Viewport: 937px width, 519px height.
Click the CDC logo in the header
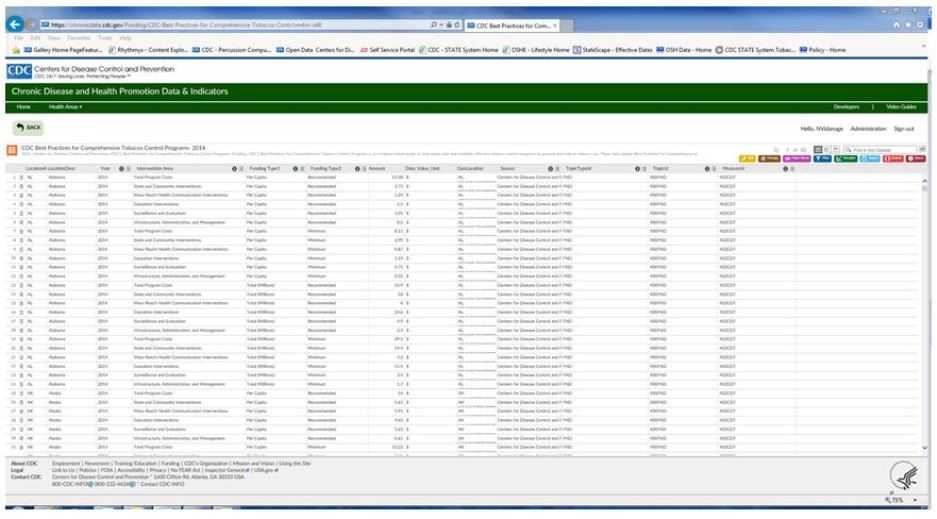(x=19, y=71)
